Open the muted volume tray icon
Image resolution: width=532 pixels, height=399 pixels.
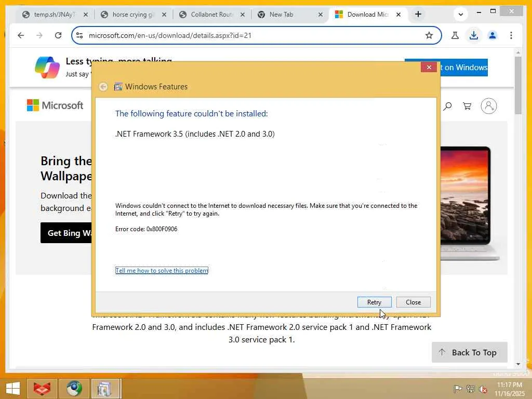pyautogui.click(x=483, y=389)
